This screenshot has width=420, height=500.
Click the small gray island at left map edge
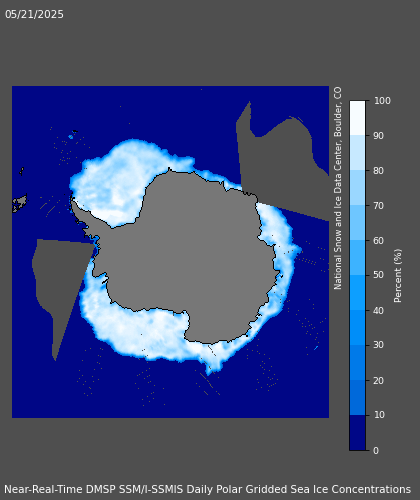coord(20,202)
